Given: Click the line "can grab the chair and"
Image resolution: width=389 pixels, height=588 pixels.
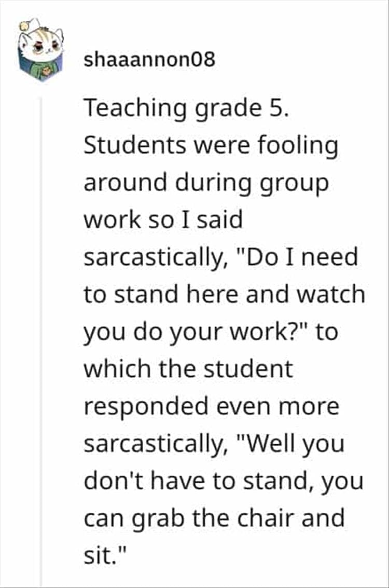Looking at the screenshot, I should click(214, 519).
